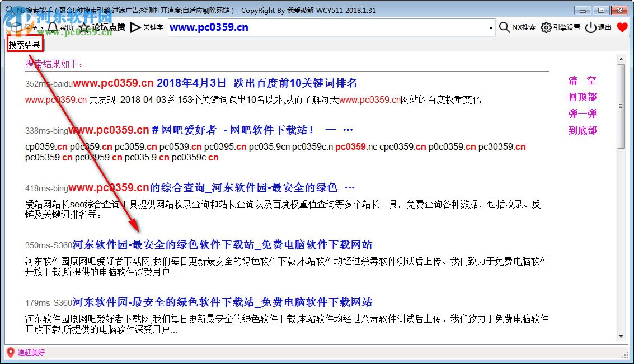The height and width of the screenshot is (364, 634).
Task: Open the 河东软件园 S360 result link
Action: click(224, 244)
